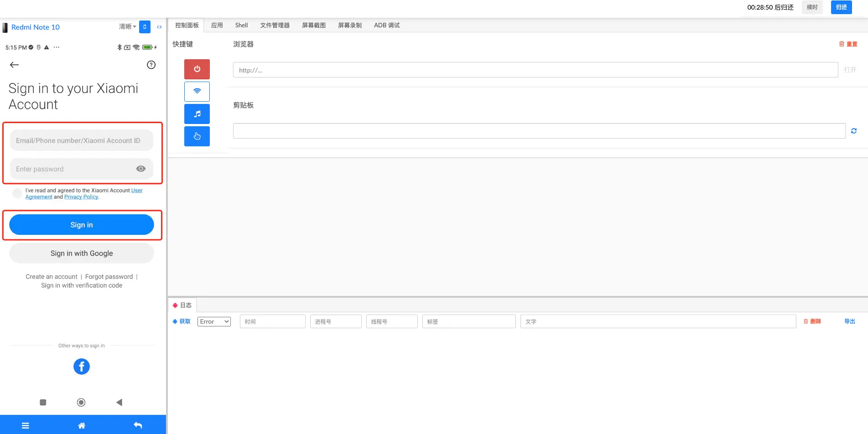Toggle the blue device rotation button
Screen dimensions: 868x434
coord(145,27)
